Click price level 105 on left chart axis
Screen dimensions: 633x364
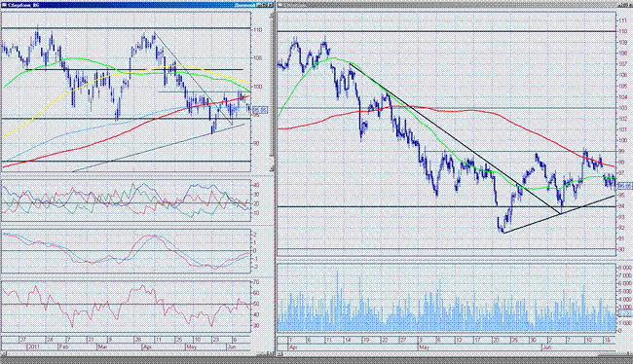point(257,58)
